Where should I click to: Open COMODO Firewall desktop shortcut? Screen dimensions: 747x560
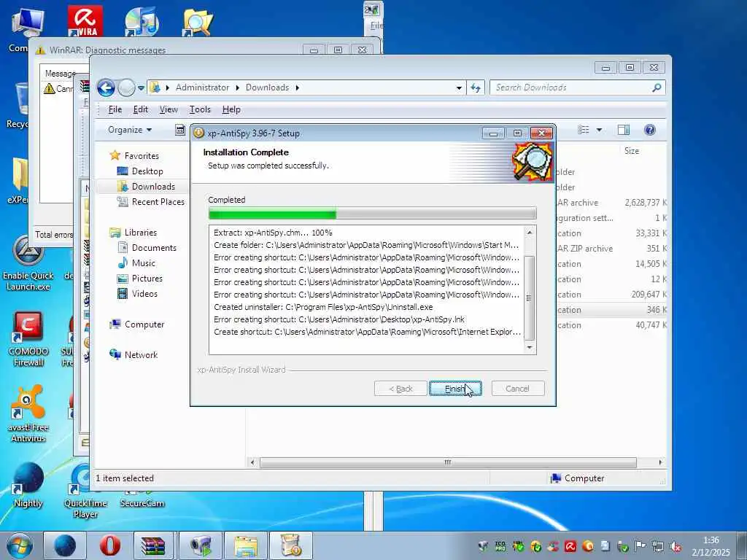(28, 339)
